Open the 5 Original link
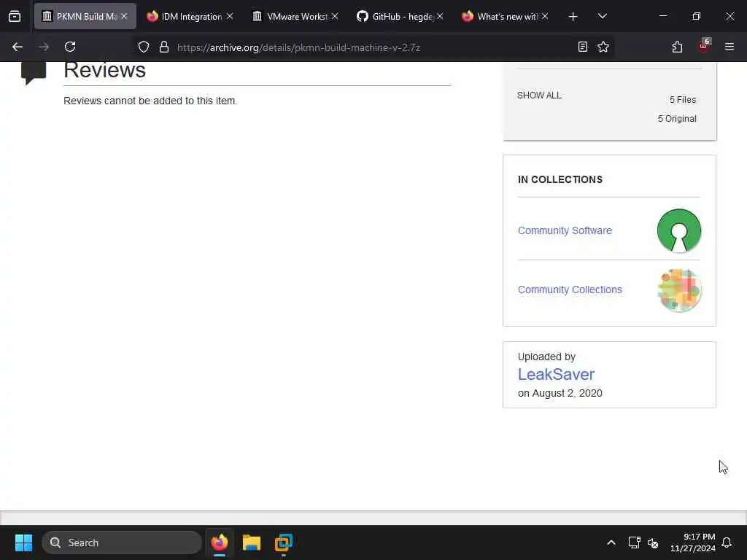The image size is (747, 560). pyautogui.click(x=677, y=119)
